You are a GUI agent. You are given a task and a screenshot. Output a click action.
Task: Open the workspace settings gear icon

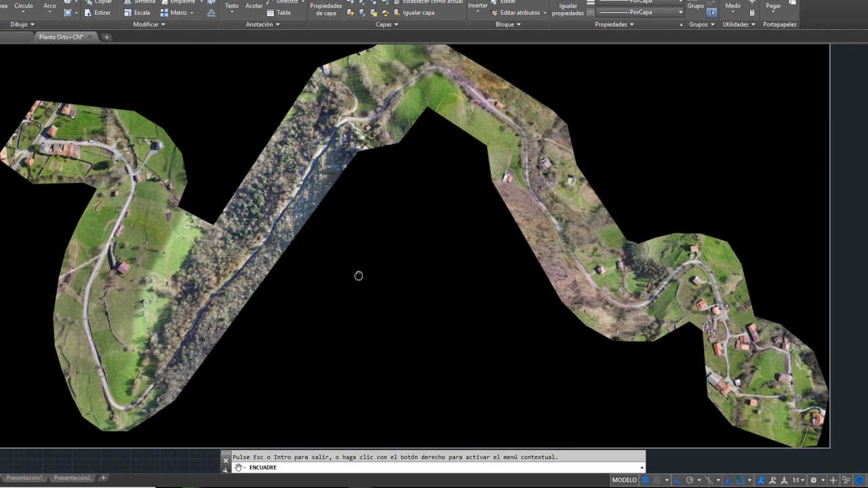click(814, 480)
